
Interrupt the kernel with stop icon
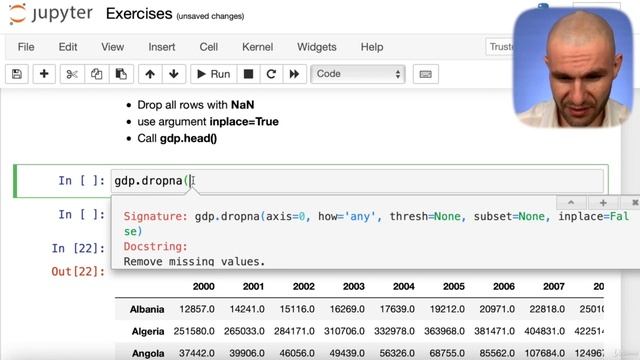(x=248, y=74)
